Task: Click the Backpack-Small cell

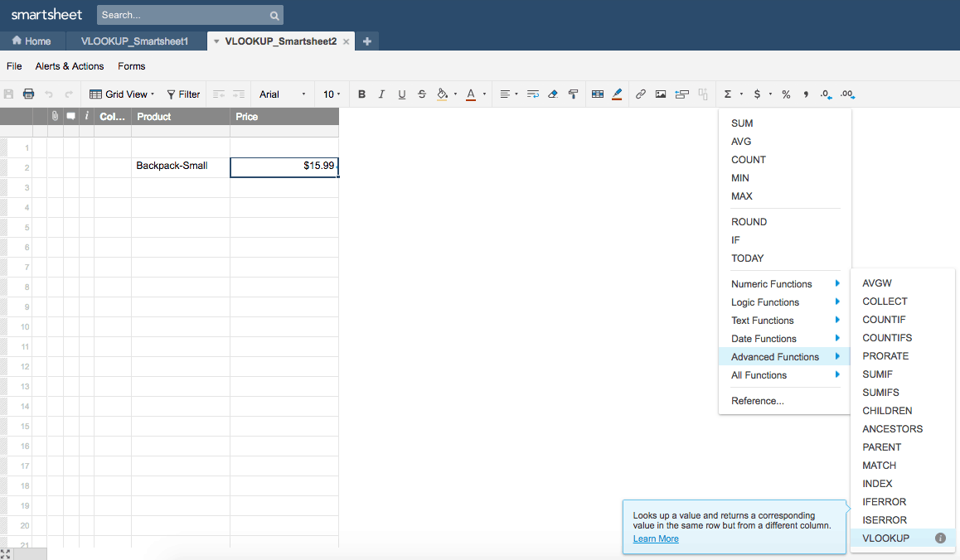Action: pos(181,166)
